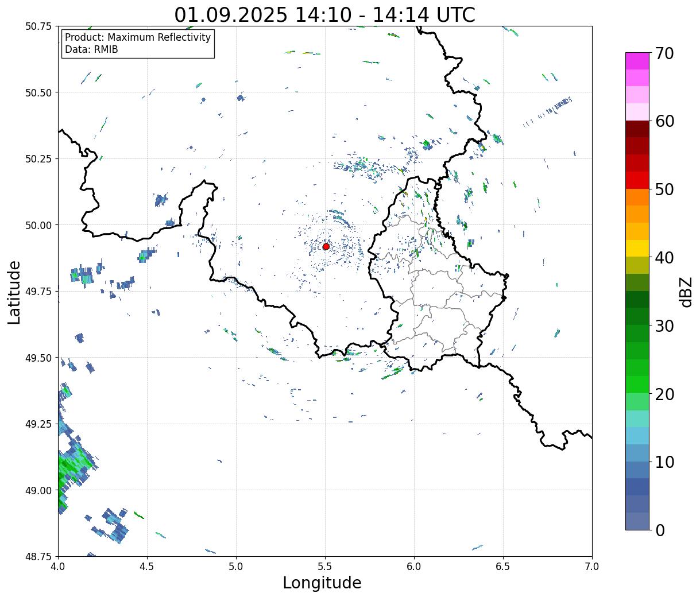The image size is (700, 597).
Task: Click the 'Product: Maximum Reflectivity' text
Action: (138, 37)
